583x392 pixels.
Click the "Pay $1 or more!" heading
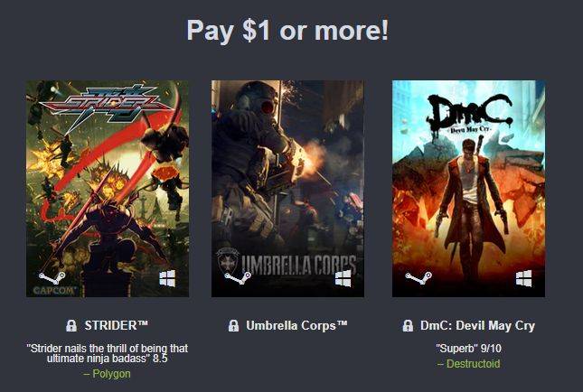pyautogui.click(x=287, y=30)
